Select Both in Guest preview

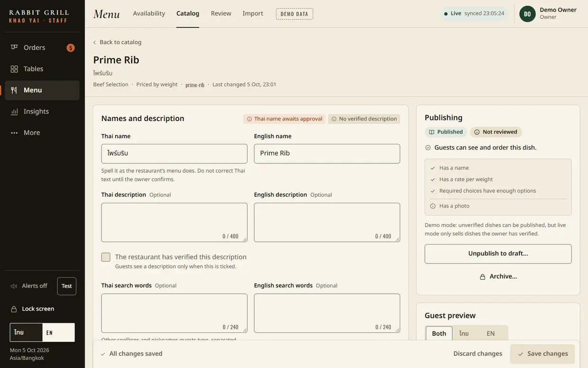439,333
